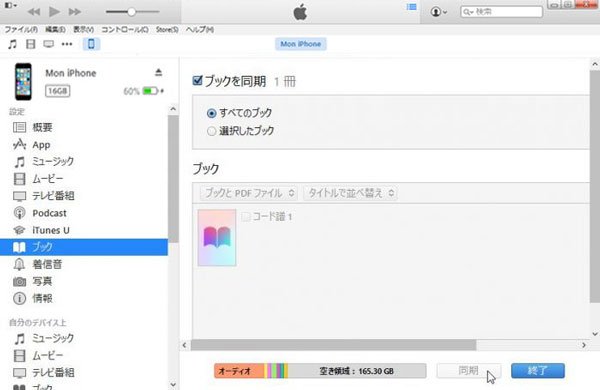Click the 空き領域 free space bar
The width and height of the screenshot is (600, 390).
357,371
